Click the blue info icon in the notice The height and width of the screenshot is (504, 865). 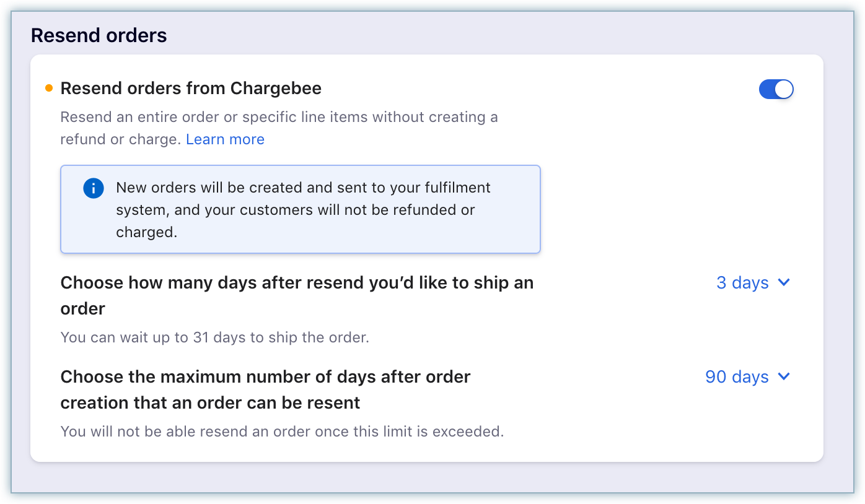coord(93,188)
